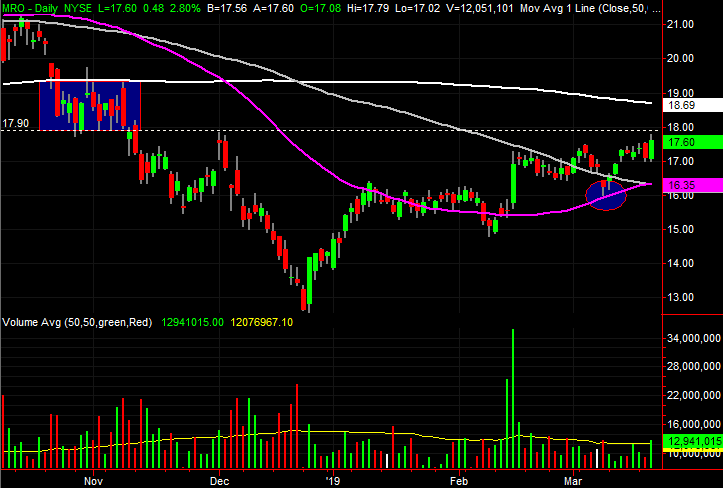Click the 34,000,000 volume axis label
This screenshot has height=488, width=723.
coord(693,338)
